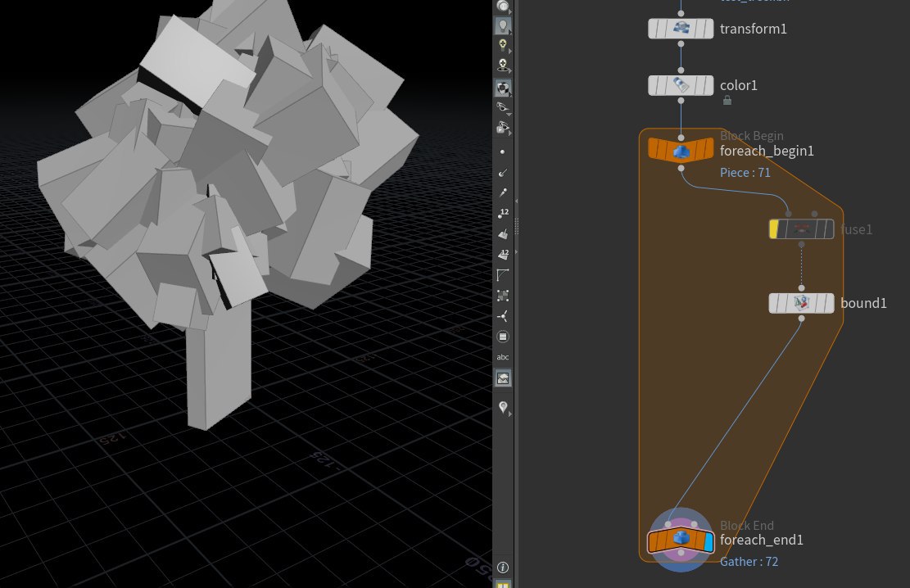Image resolution: width=910 pixels, height=588 pixels.
Task: Click the 'Block End' comment text
Action: coord(747,525)
